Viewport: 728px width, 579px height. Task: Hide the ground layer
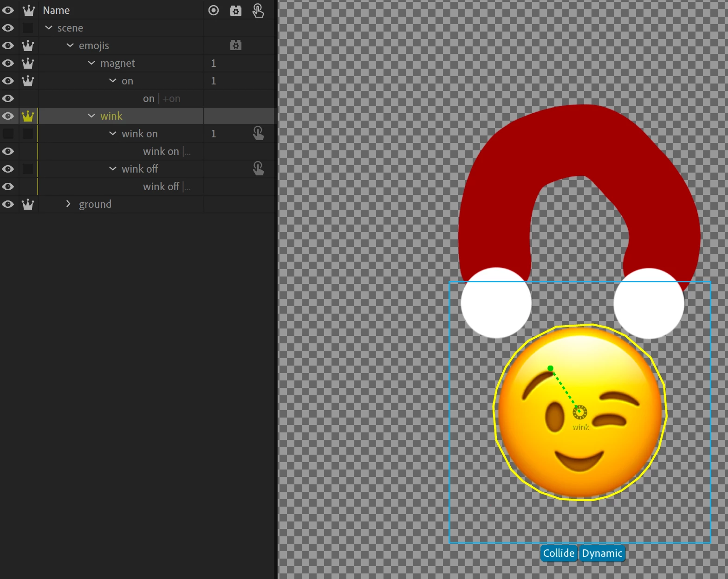[8, 204]
